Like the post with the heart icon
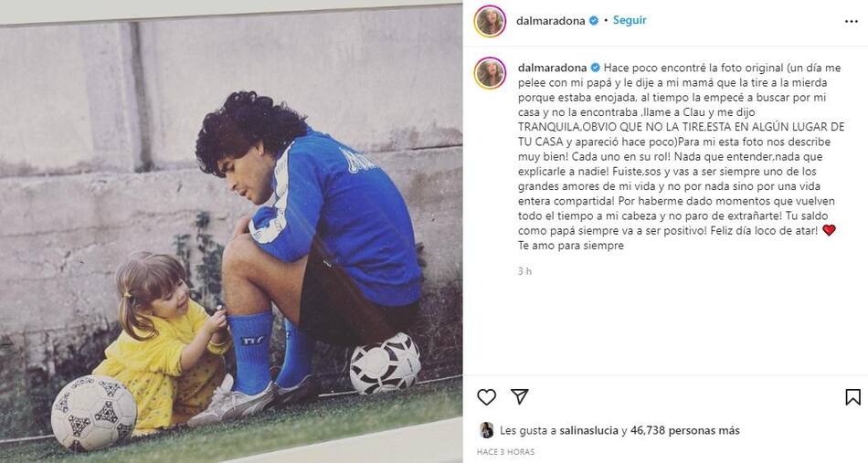The height and width of the screenshot is (463, 868). [486, 396]
